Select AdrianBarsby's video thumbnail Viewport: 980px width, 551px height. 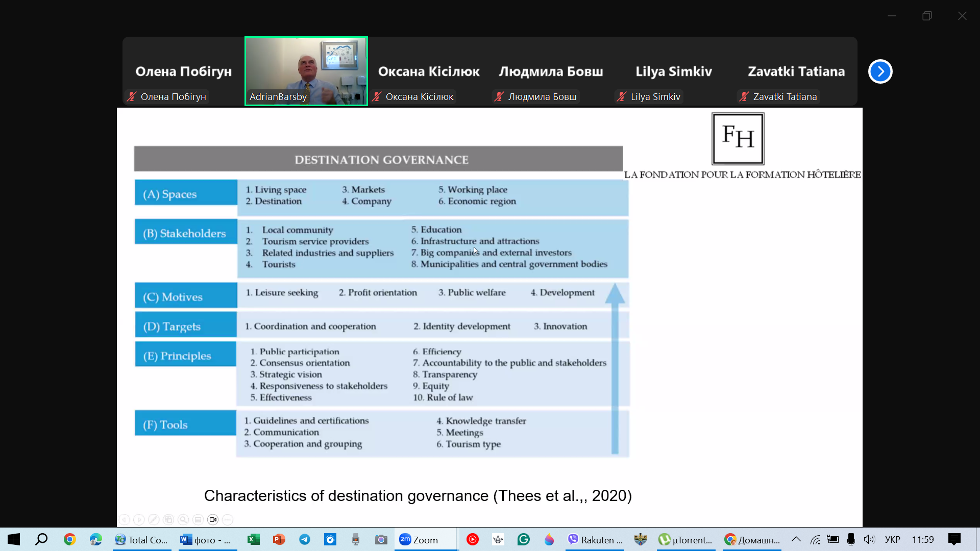coord(306,71)
